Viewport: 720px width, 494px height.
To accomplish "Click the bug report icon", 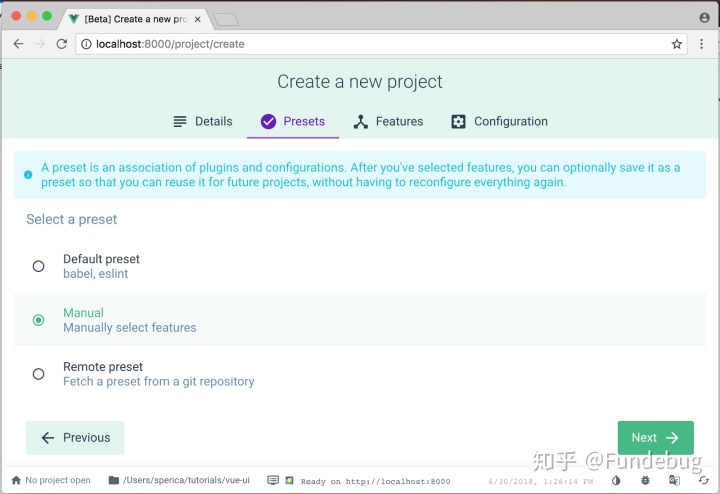I will click(x=645, y=480).
